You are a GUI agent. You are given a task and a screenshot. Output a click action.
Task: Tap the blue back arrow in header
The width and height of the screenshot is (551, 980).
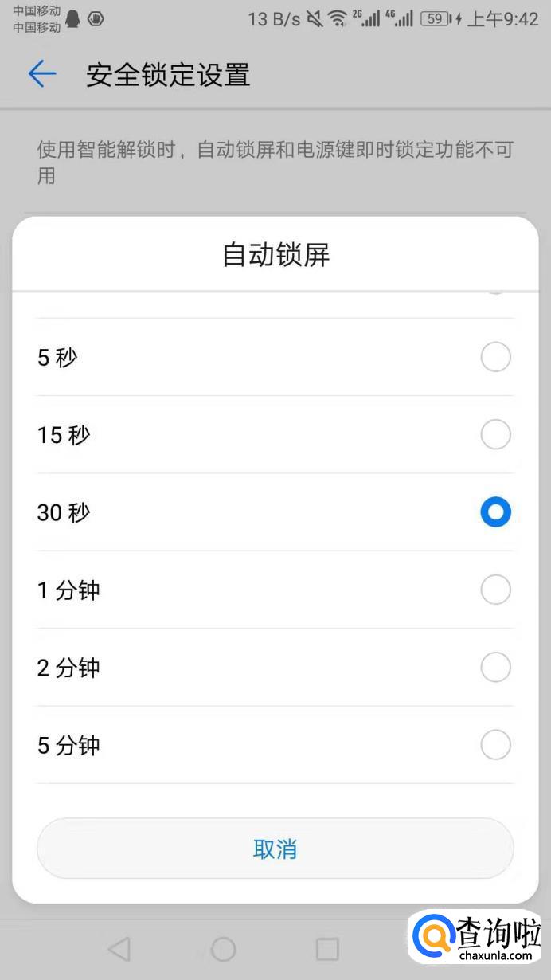[42, 75]
